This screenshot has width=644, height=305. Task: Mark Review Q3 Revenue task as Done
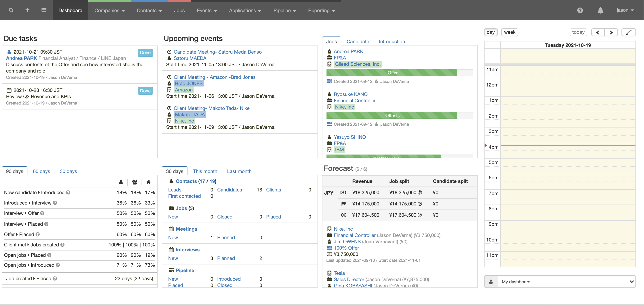click(x=145, y=91)
